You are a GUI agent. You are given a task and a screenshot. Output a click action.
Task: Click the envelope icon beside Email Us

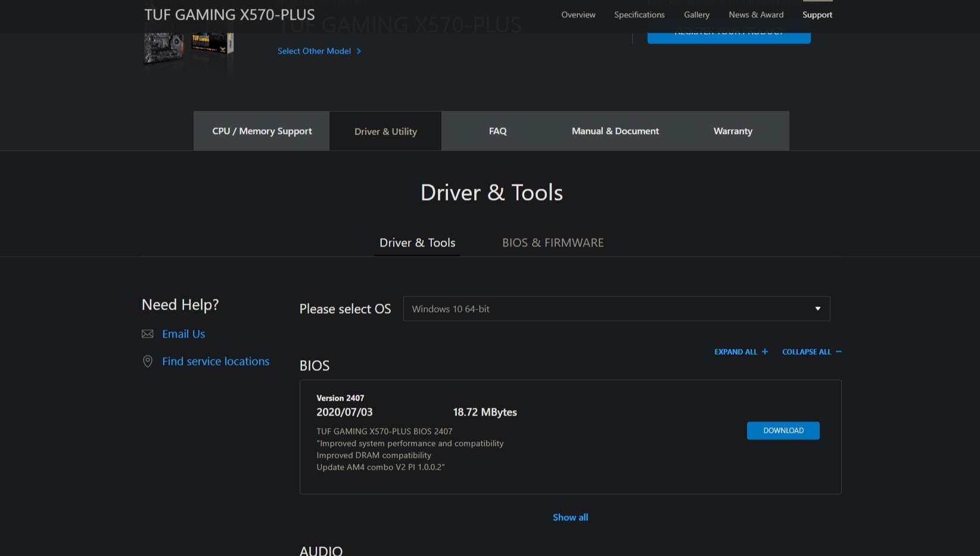[147, 334]
